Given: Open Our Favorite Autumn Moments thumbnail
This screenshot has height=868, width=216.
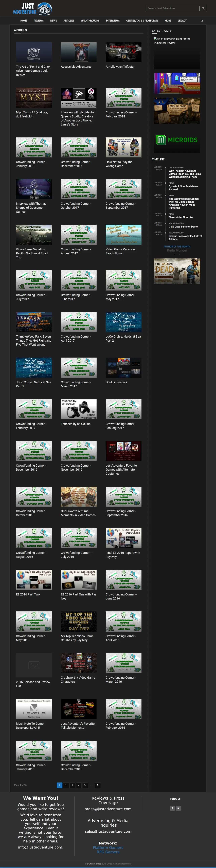Looking at the screenshot, I should coord(79,496).
